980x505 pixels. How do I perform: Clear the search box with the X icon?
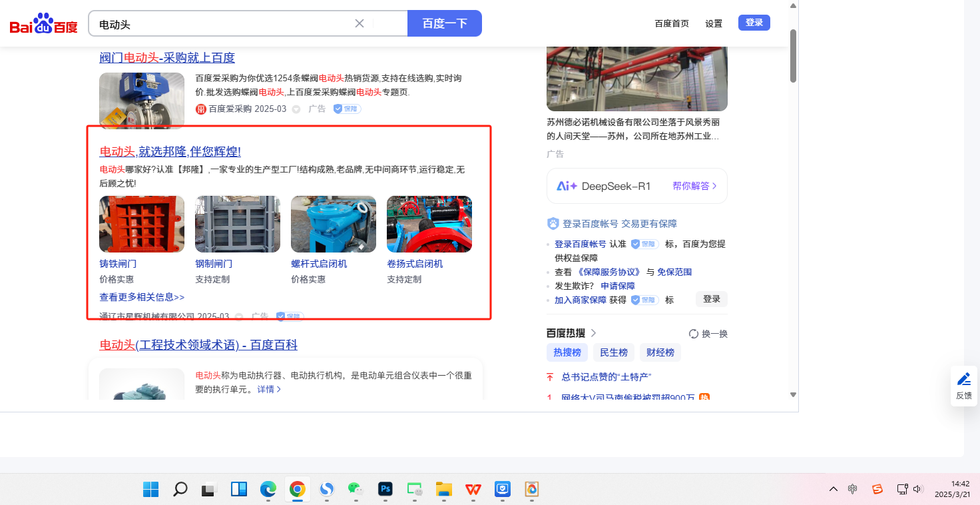(x=360, y=23)
